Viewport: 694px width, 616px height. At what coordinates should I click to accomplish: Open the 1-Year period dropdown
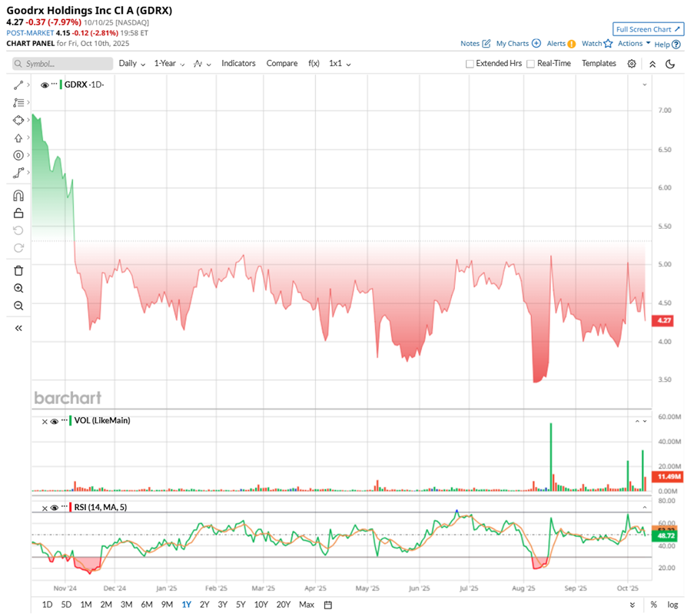coord(170,64)
